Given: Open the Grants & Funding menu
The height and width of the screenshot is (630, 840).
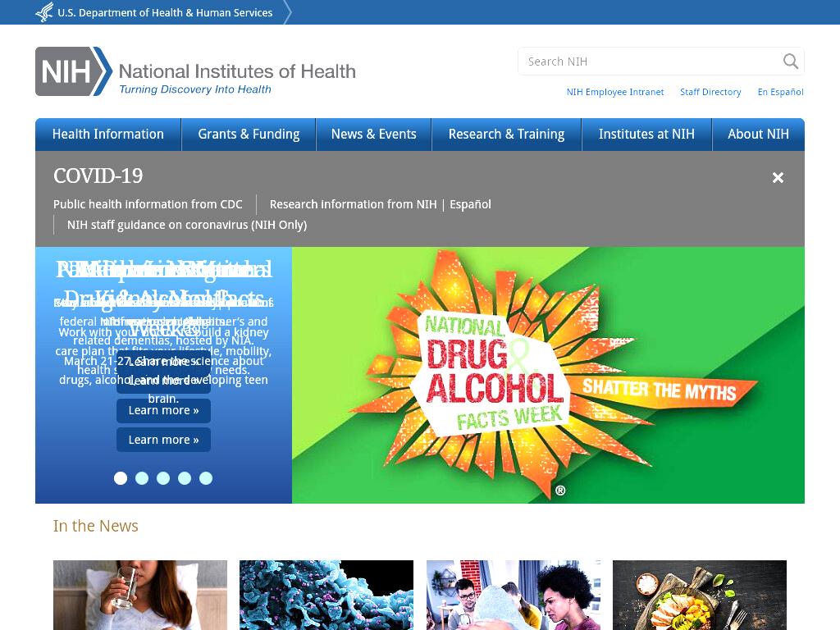Looking at the screenshot, I should point(249,135).
